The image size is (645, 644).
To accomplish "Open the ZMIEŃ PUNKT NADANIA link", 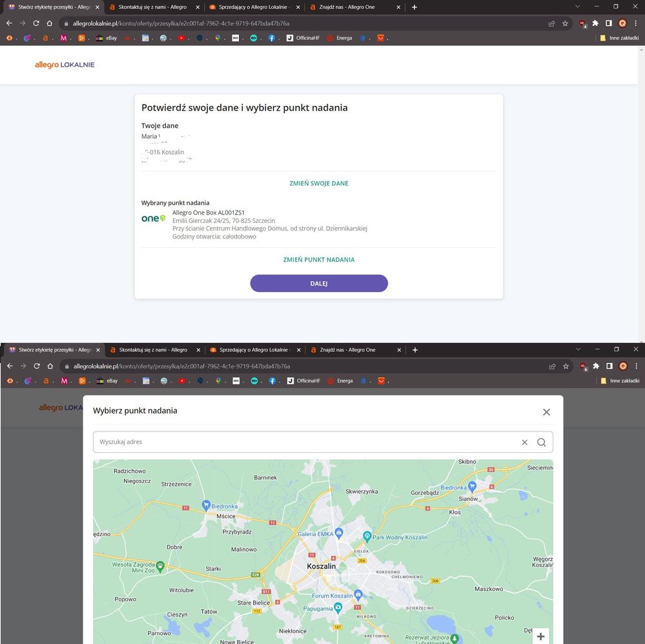I will [x=319, y=260].
